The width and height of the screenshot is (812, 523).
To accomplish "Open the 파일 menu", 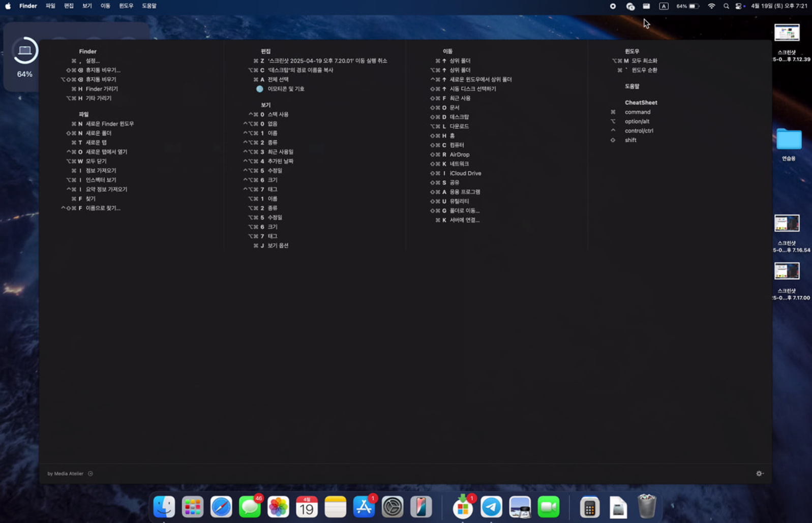I will coord(50,6).
